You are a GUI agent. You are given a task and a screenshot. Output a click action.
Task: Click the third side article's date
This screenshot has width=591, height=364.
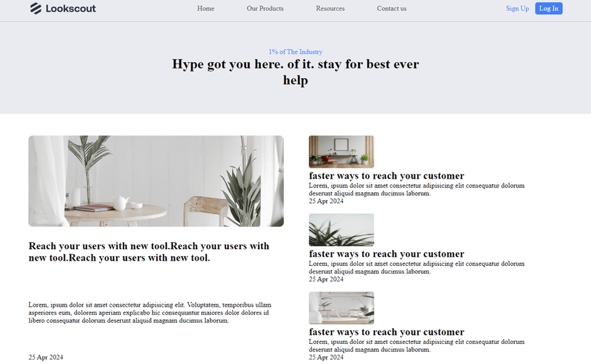pyautogui.click(x=326, y=357)
